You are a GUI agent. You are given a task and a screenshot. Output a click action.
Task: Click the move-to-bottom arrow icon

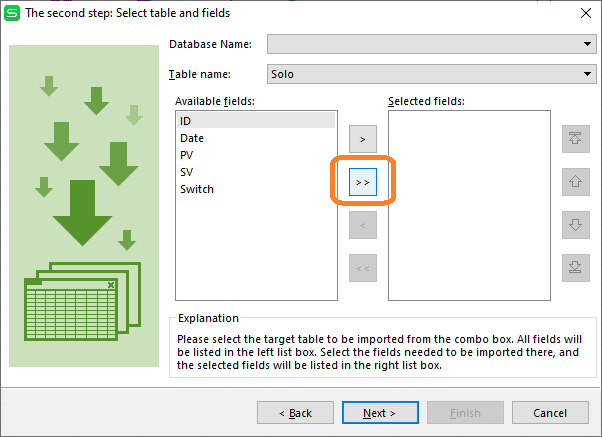576,268
